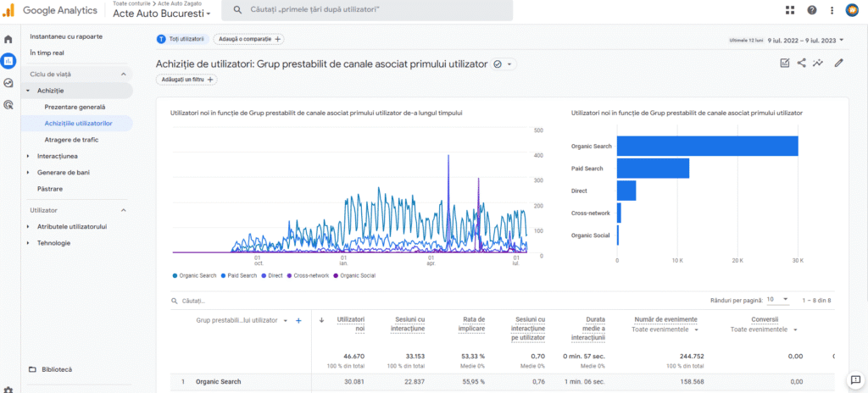
Task: Click Adăugați un filtru button
Action: (x=186, y=80)
